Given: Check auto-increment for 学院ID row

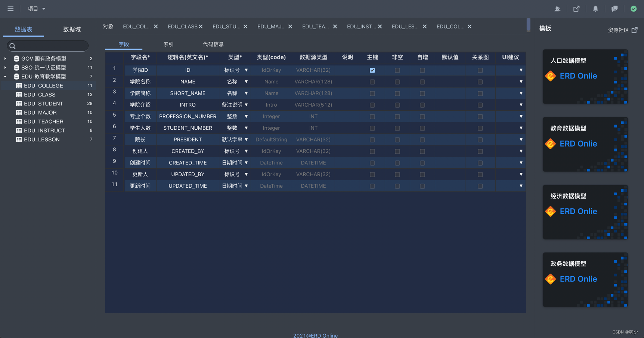Looking at the screenshot, I should click(x=422, y=70).
